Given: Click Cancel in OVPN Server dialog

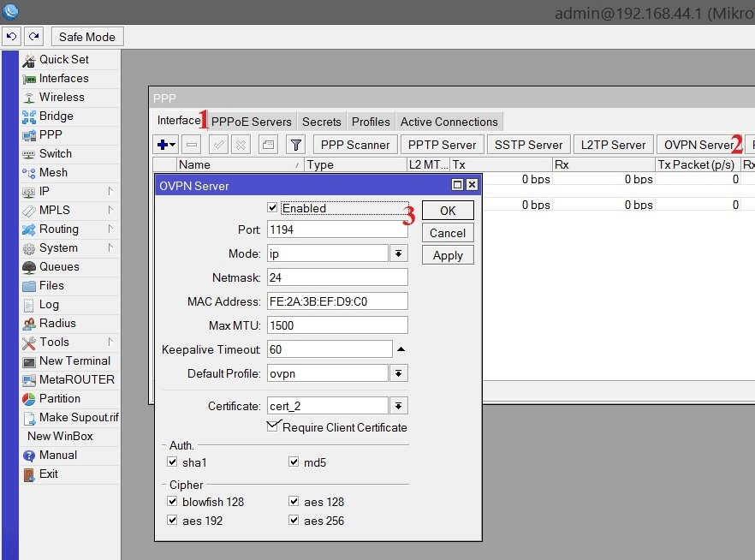Looking at the screenshot, I should pyautogui.click(x=448, y=233).
